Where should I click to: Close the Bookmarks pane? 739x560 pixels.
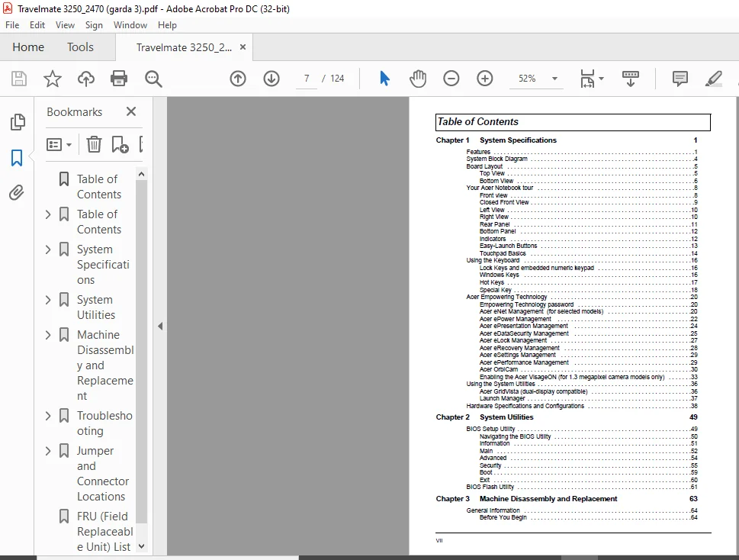131,111
